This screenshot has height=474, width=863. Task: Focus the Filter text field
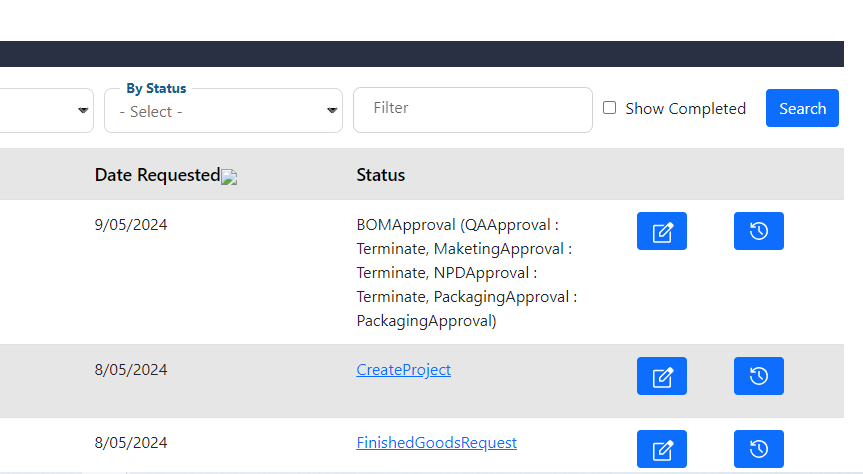[473, 110]
